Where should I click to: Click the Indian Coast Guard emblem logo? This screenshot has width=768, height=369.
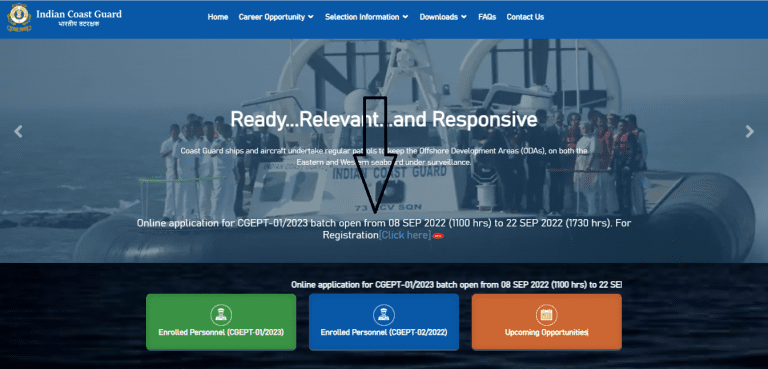[x=19, y=18]
